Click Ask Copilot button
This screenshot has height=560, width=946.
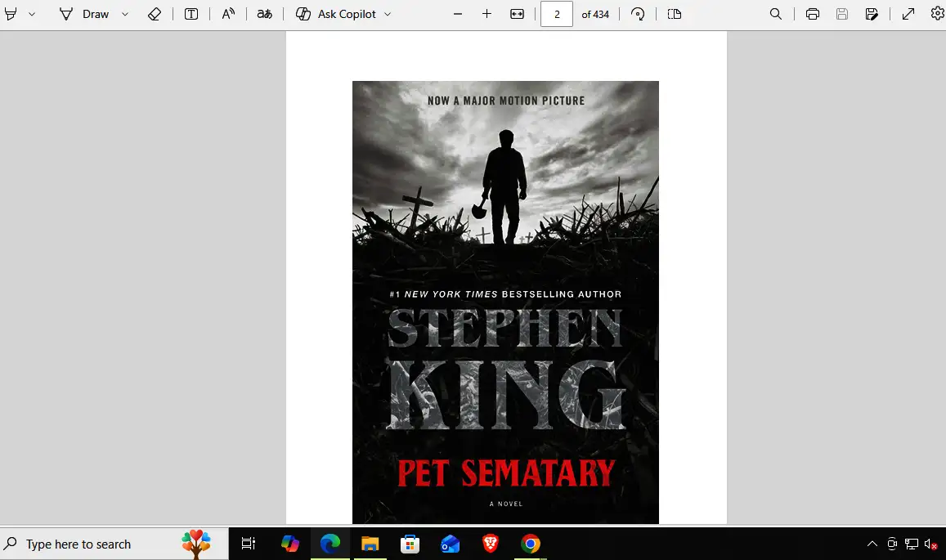(x=335, y=14)
